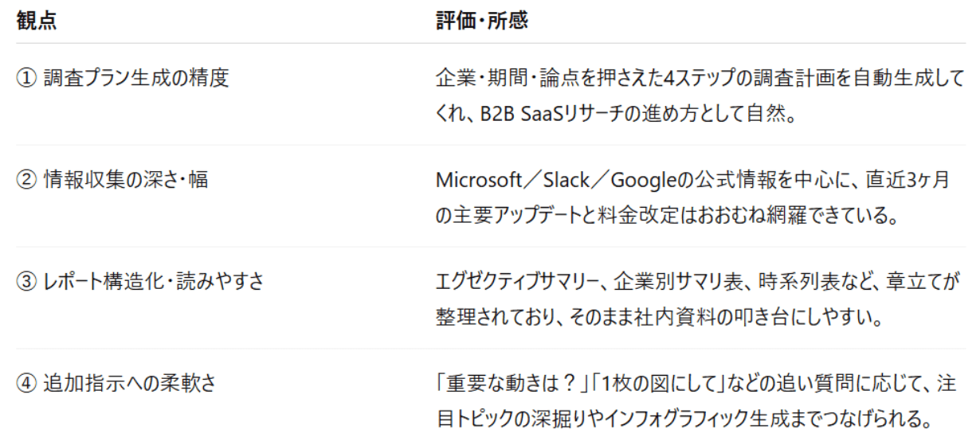980x445 pixels.
Task: Select the レポート構造化・読みやすさ row label
Action: [x=151, y=282]
